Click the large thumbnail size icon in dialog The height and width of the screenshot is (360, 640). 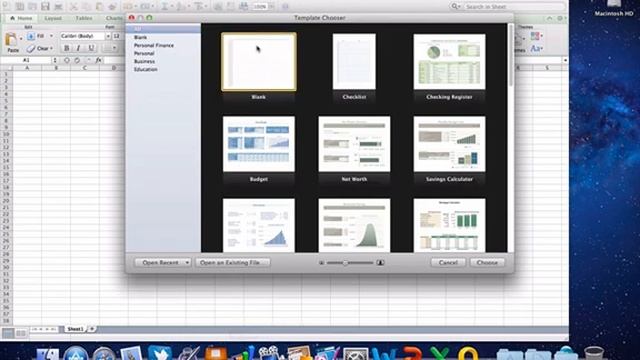point(380,262)
